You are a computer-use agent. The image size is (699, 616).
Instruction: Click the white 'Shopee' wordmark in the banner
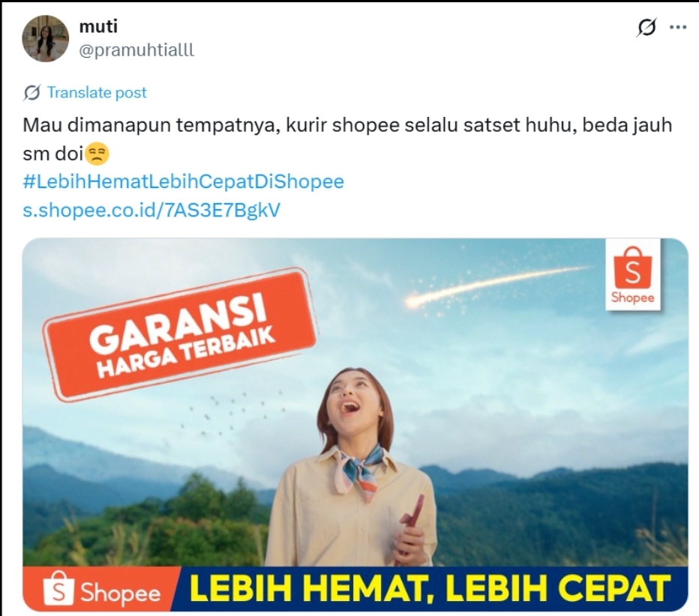click(120, 593)
